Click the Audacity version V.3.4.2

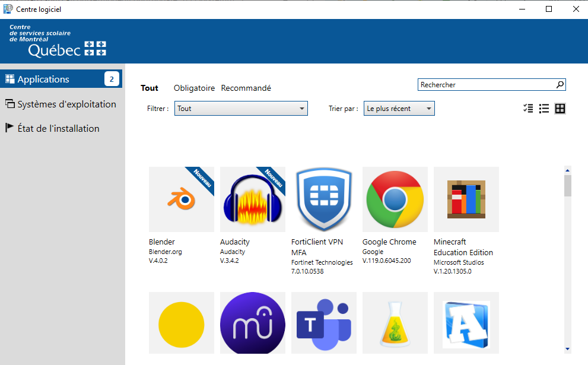pyautogui.click(x=230, y=261)
